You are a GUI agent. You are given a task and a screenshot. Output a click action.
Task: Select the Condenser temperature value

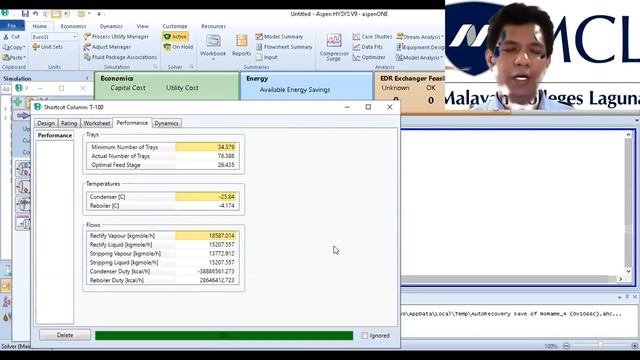207,197
